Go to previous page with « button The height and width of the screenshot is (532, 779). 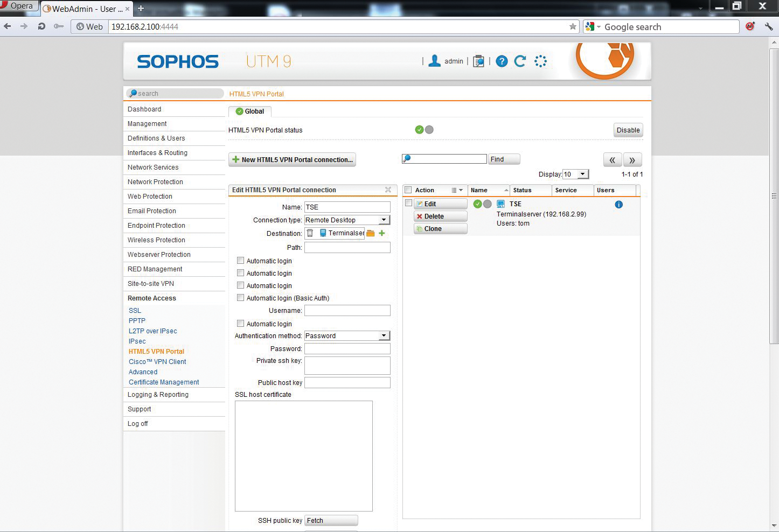coord(612,160)
